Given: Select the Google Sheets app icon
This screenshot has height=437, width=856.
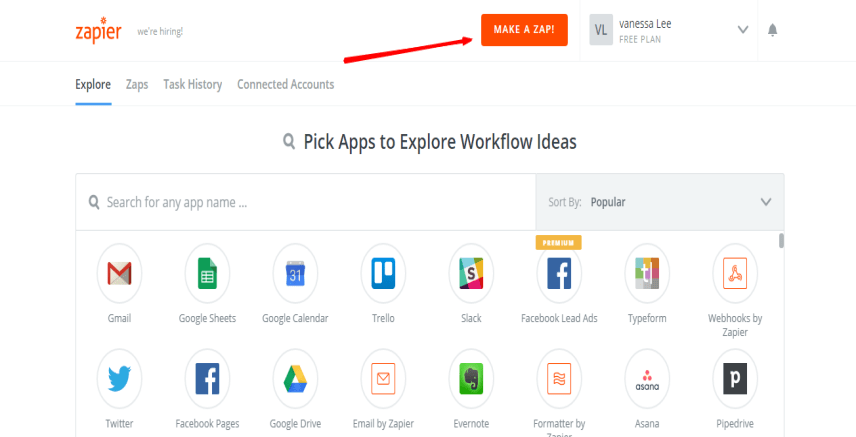Looking at the screenshot, I should tap(207, 273).
